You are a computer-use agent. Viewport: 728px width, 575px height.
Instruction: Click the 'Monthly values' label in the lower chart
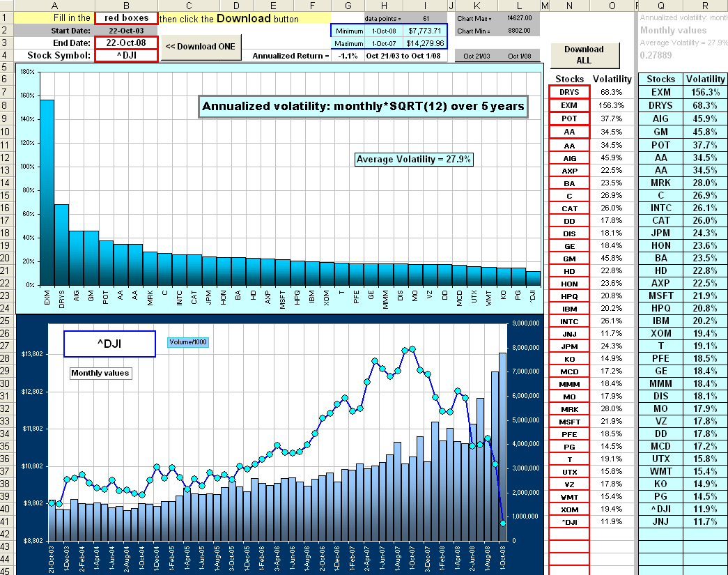100,373
